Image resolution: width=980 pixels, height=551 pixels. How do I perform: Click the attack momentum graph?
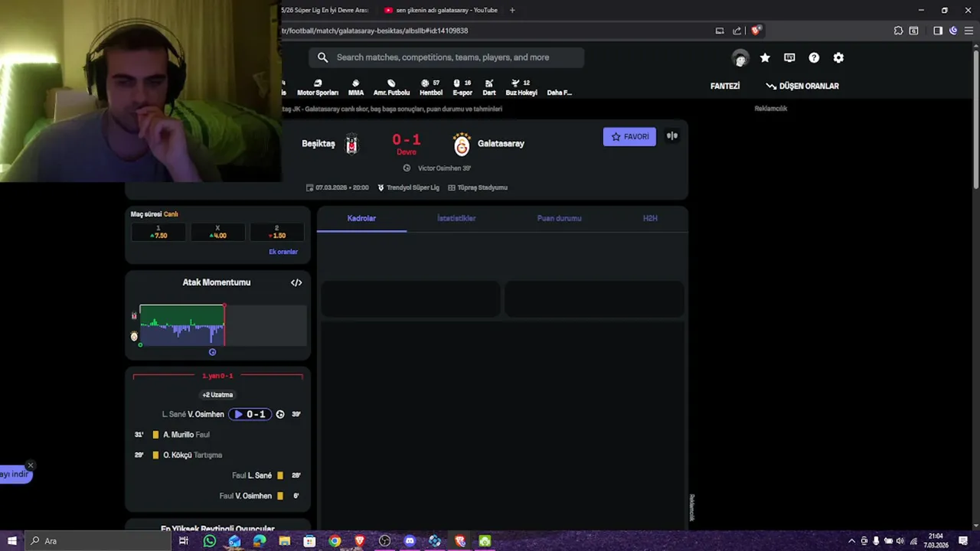223,325
